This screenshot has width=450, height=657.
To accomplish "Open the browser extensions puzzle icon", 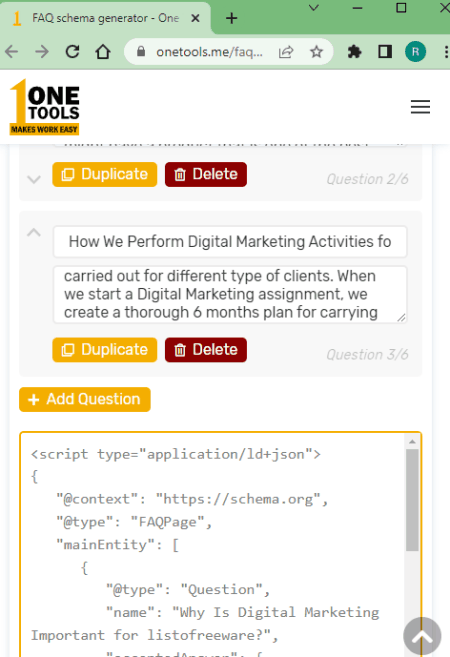I will click(x=354, y=52).
